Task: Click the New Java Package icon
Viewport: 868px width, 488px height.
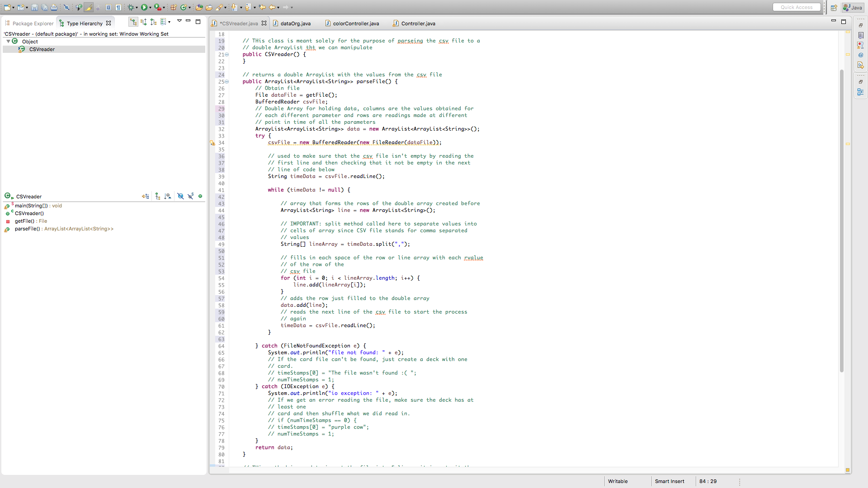Action: point(174,7)
